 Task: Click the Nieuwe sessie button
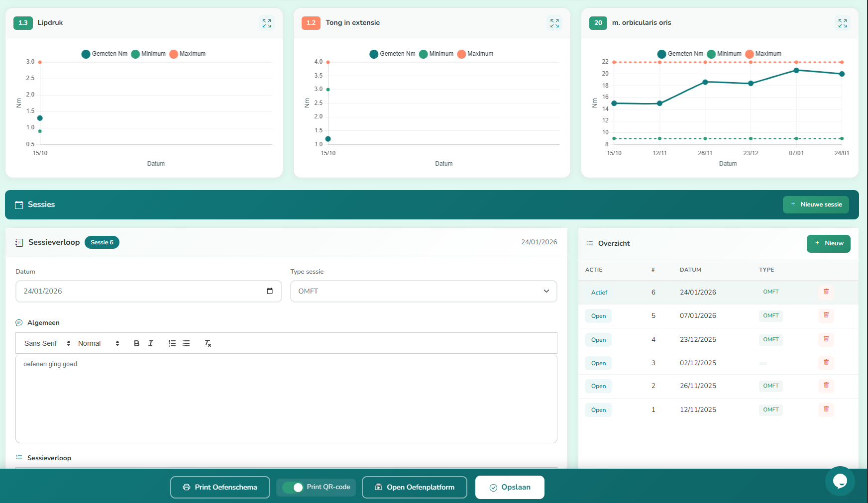[x=815, y=204]
